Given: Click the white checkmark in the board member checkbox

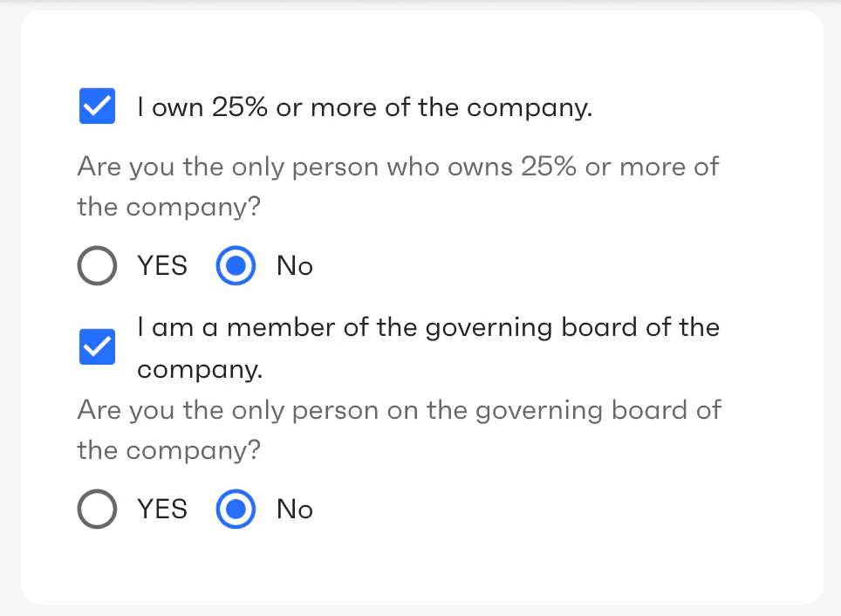Looking at the screenshot, I should pos(97,348).
